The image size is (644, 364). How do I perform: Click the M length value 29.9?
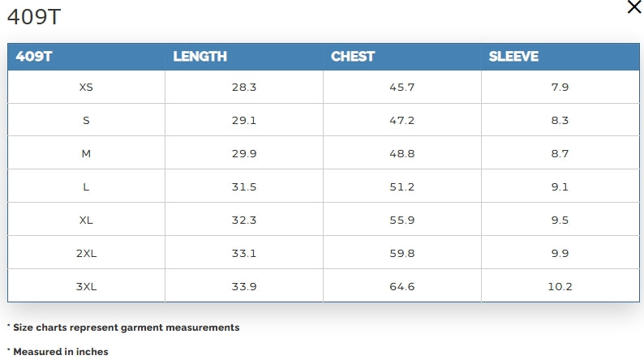(x=244, y=153)
